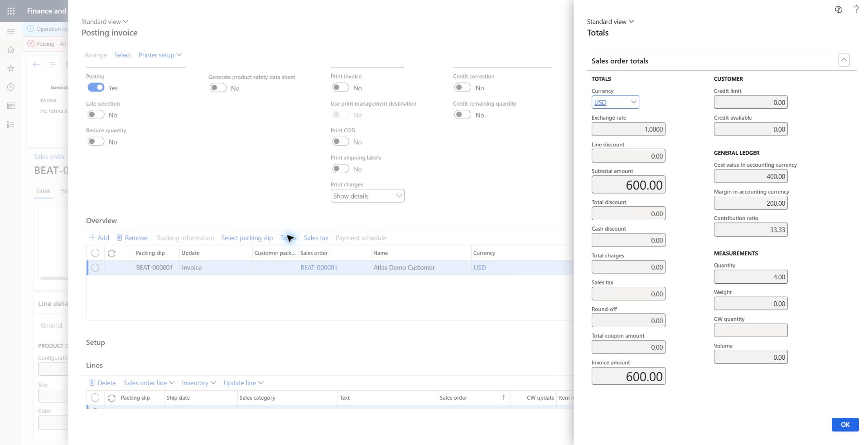The width and height of the screenshot is (868, 445).
Task: Click the Help question mark icon
Action: 856,9
